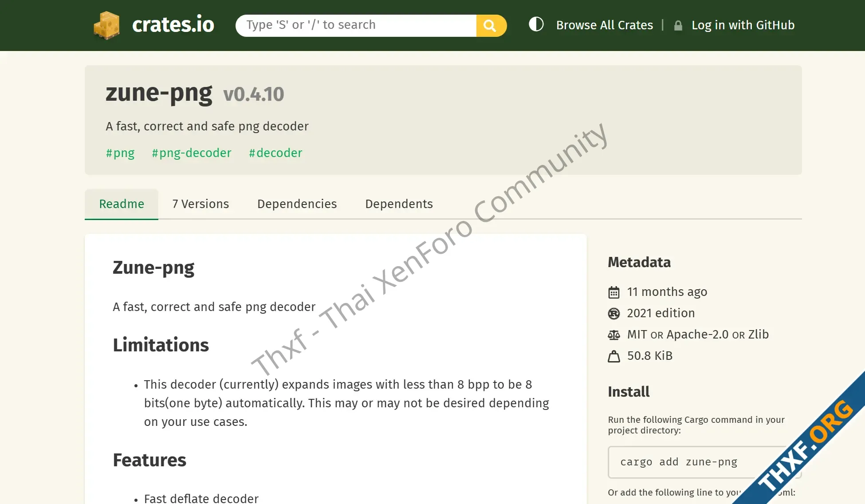Open the Dependents tab
Viewport: 865px width, 504px height.
point(399,204)
